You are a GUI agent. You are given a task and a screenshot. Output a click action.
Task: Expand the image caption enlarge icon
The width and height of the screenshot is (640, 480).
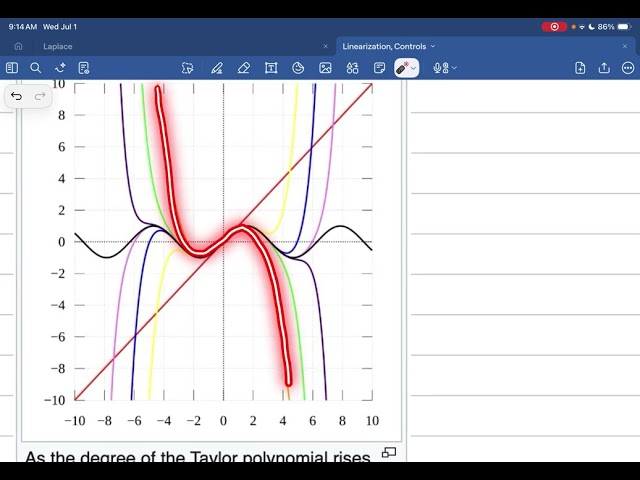tap(389, 452)
